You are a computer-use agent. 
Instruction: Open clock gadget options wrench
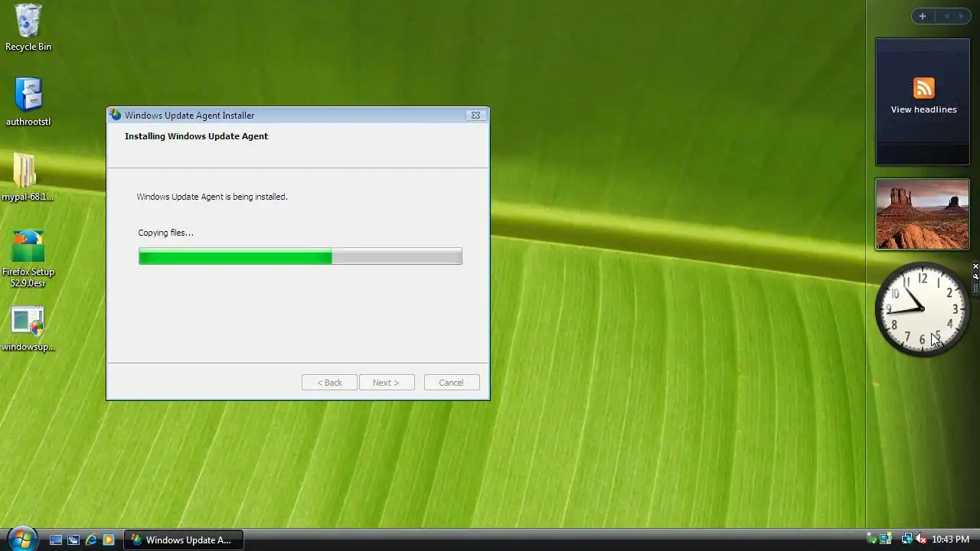[x=975, y=276]
